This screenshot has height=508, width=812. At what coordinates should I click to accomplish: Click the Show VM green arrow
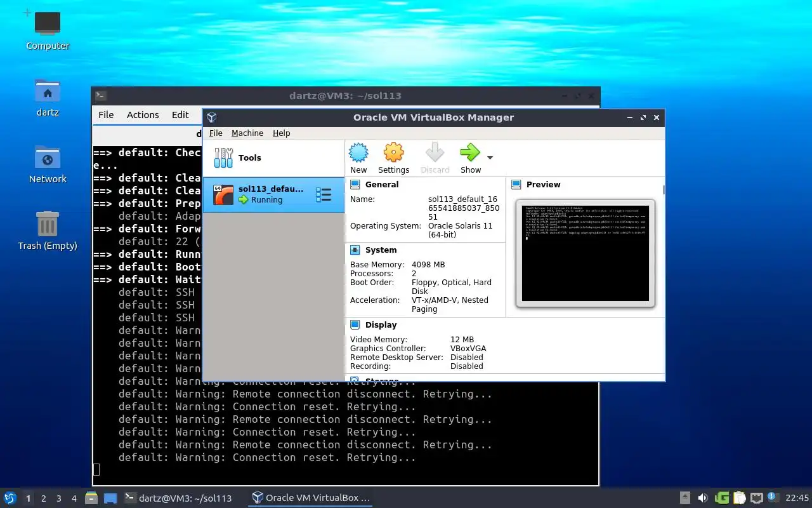click(x=470, y=153)
